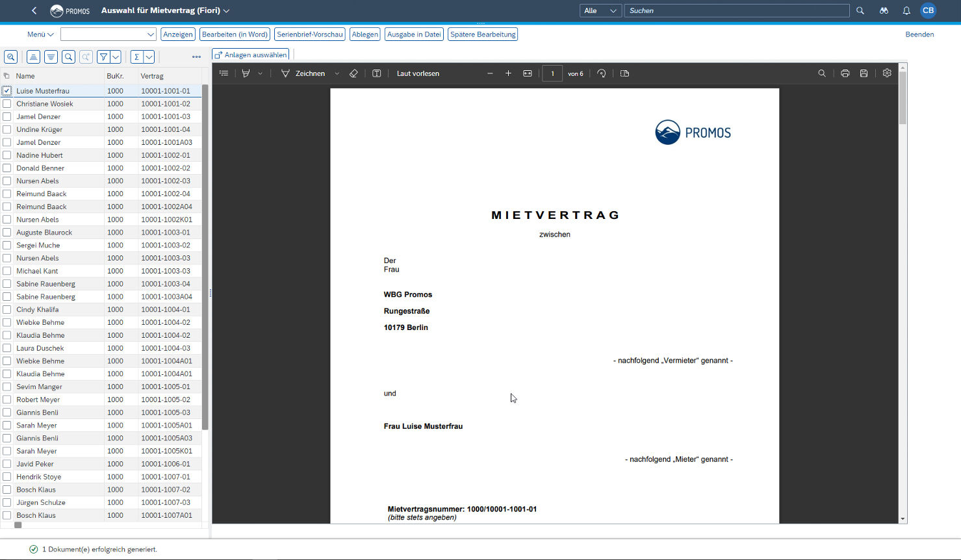This screenshot has height=560, width=961.
Task: Open the Menü menu
Action: click(x=40, y=34)
